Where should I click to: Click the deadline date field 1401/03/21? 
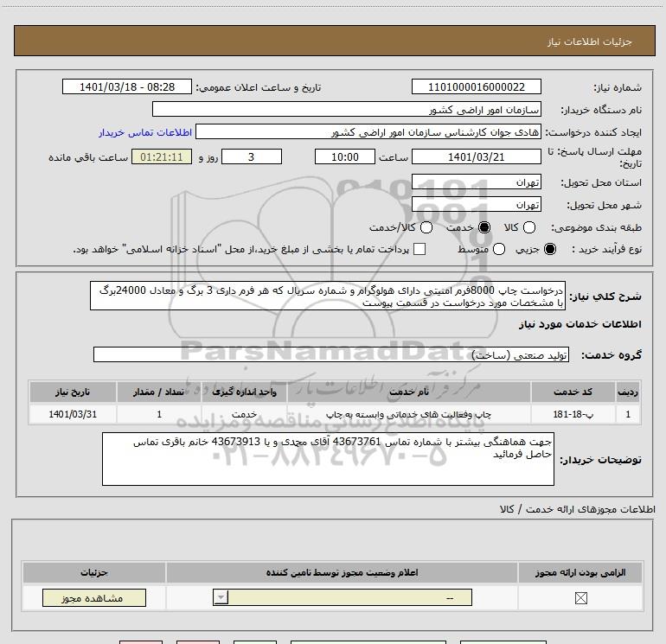[x=476, y=156]
